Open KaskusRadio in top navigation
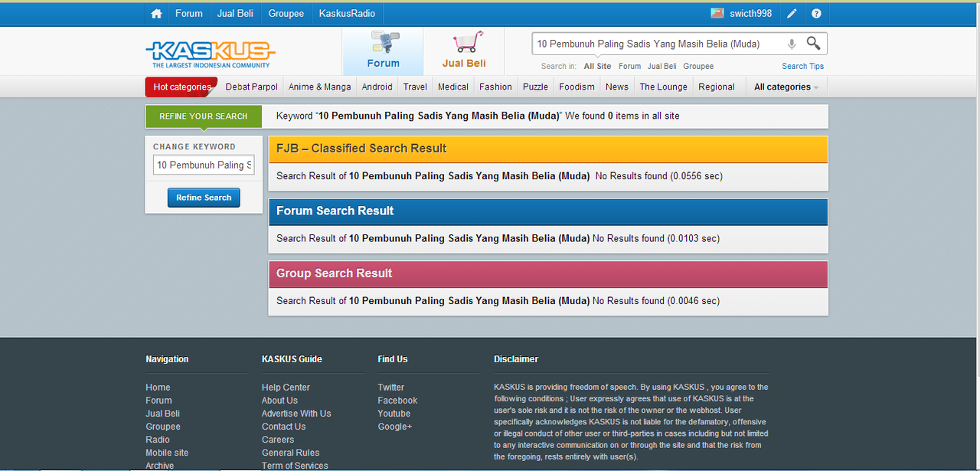The width and height of the screenshot is (980, 471). [348, 14]
